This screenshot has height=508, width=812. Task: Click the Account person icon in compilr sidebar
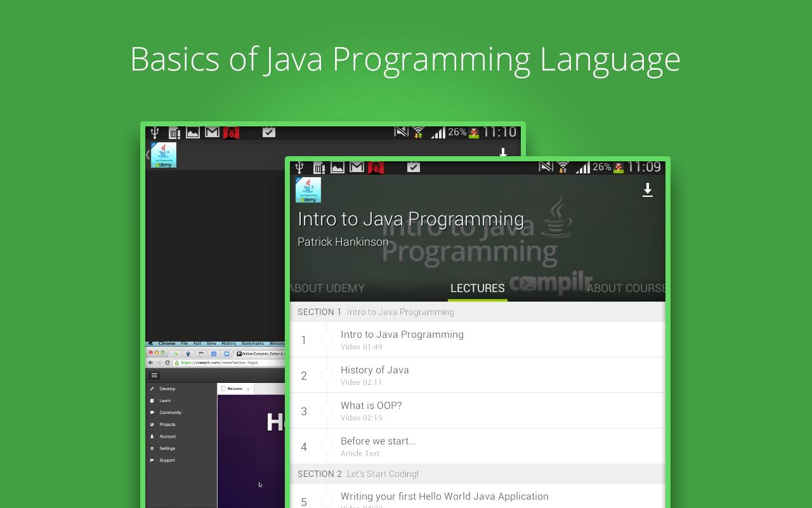pos(152,436)
